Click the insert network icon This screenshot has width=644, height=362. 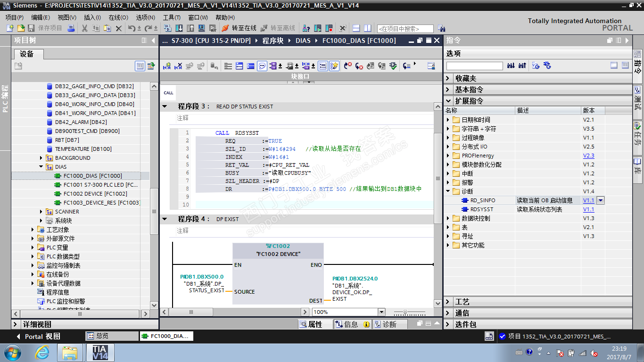tap(167, 66)
